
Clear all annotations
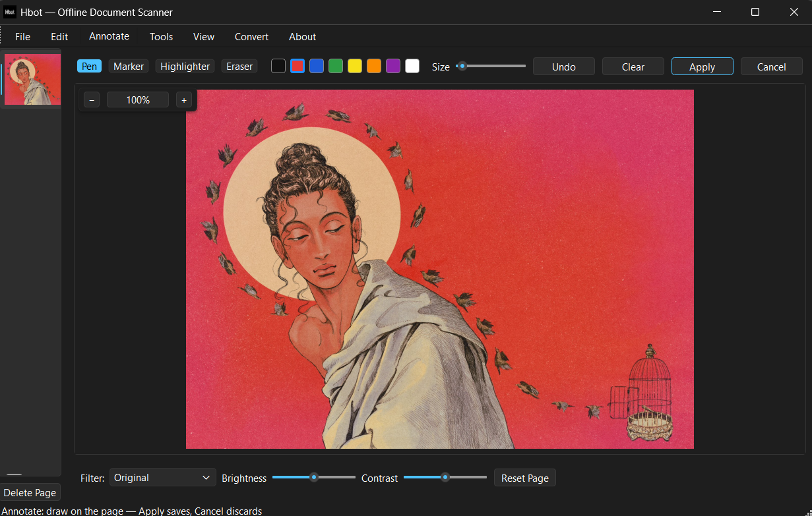coord(633,67)
